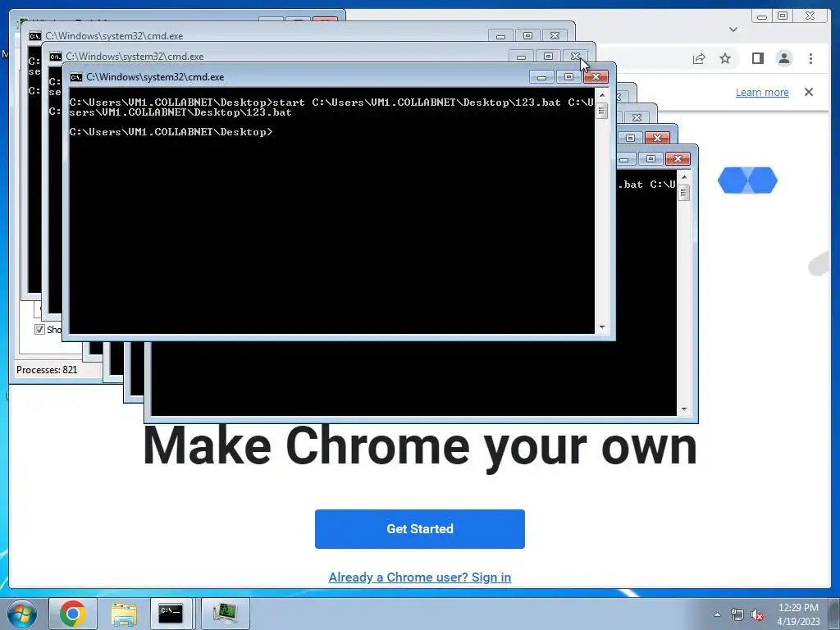Click front cmd window system menu icon
The height and width of the screenshot is (630, 840).
[76, 77]
